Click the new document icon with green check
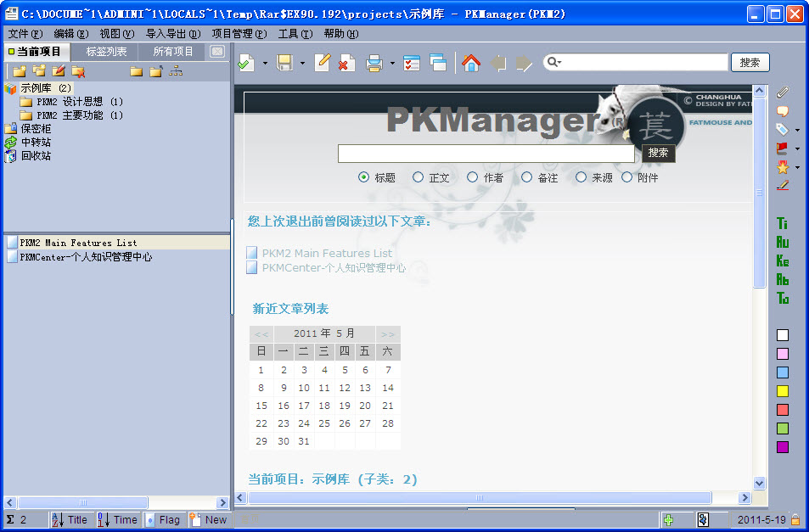The width and height of the screenshot is (809, 532). (246, 63)
